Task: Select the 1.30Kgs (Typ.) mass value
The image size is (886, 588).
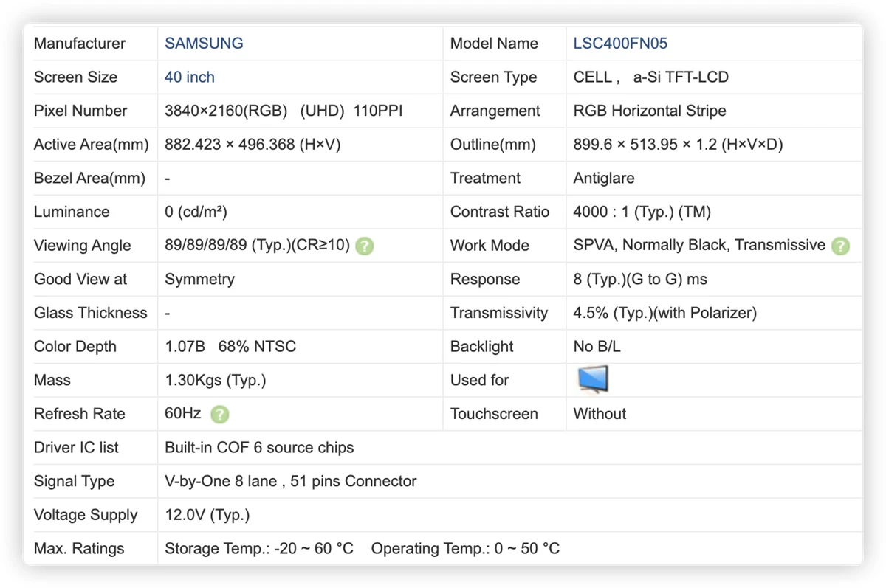Action: [x=216, y=381]
